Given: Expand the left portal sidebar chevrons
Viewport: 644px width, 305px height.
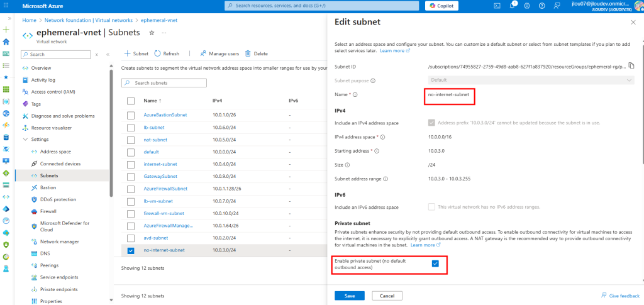Looking at the screenshot, I should [x=9, y=18].
